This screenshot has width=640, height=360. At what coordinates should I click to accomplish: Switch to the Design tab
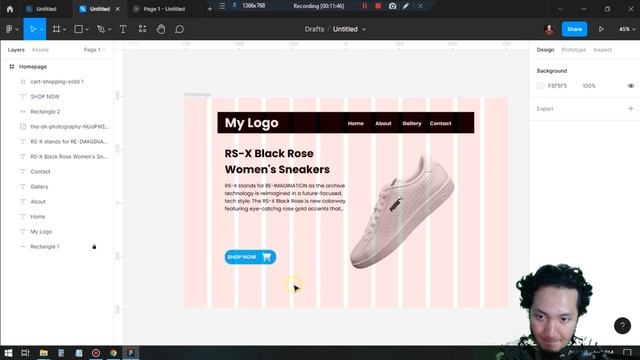click(x=545, y=50)
